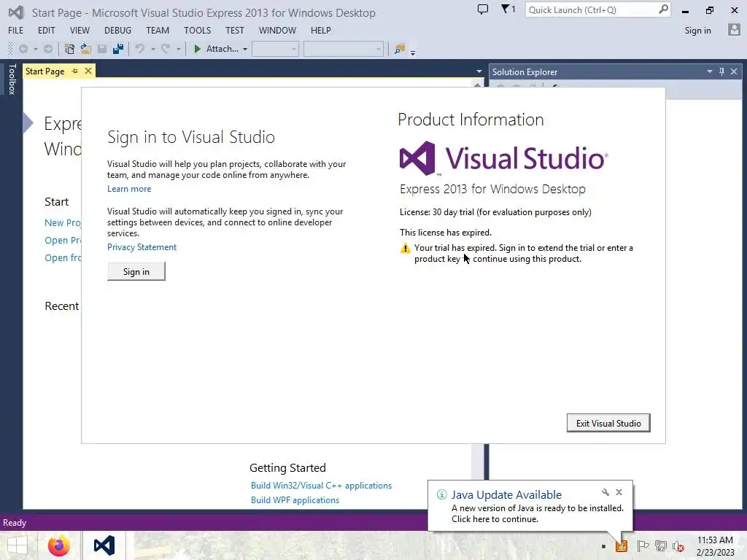Open the EDIT menu
747x560 pixels.
(x=46, y=30)
